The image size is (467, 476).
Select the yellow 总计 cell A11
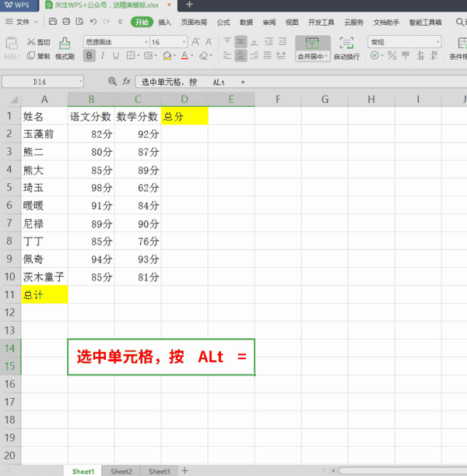pyautogui.click(x=44, y=294)
